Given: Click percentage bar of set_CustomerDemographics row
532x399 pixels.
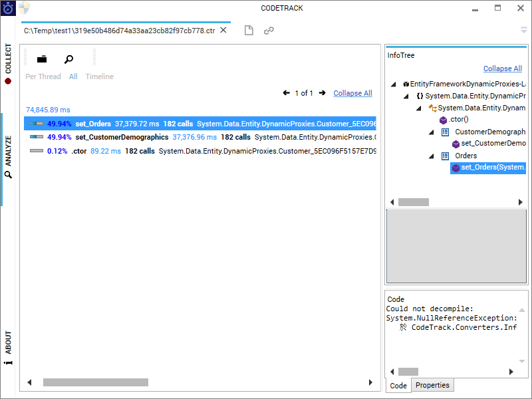Looking at the screenshot, I should [37, 137].
